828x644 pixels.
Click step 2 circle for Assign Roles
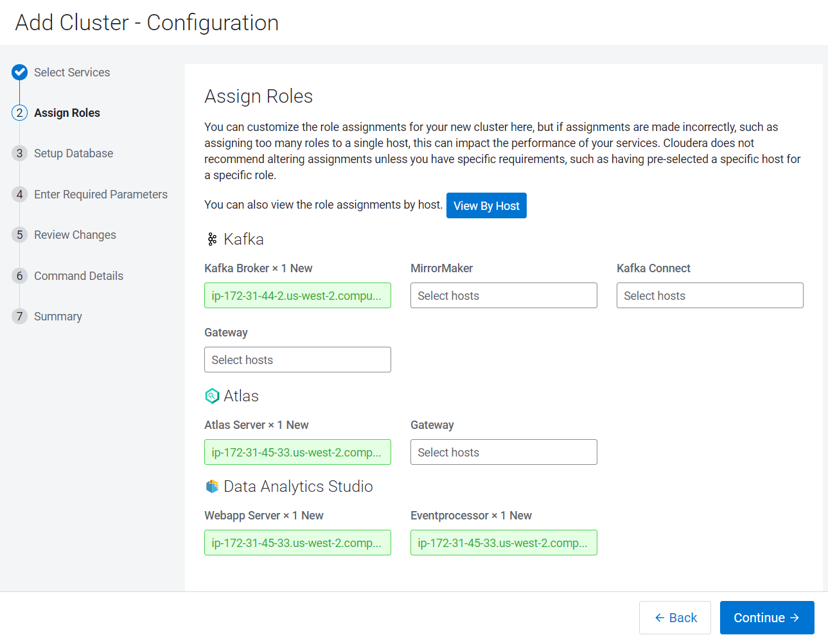pyautogui.click(x=20, y=113)
